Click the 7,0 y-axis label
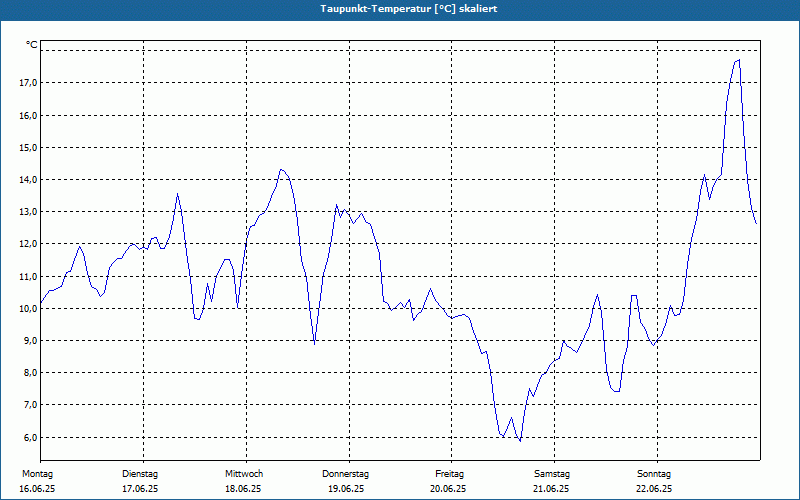Screen dimensions: 800x500 click(x=29, y=405)
